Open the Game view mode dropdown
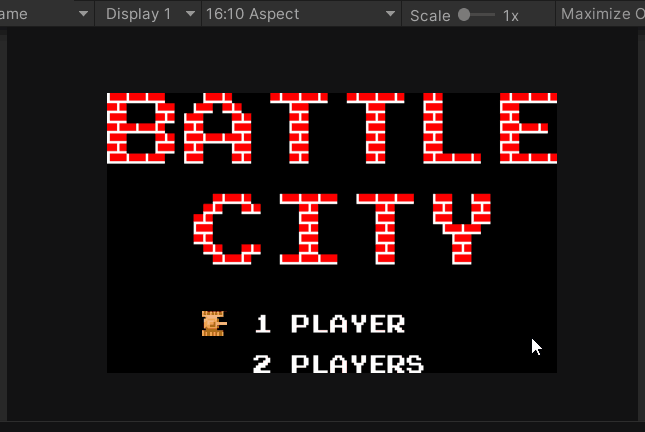The width and height of the screenshot is (645, 432). click(x=45, y=14)
